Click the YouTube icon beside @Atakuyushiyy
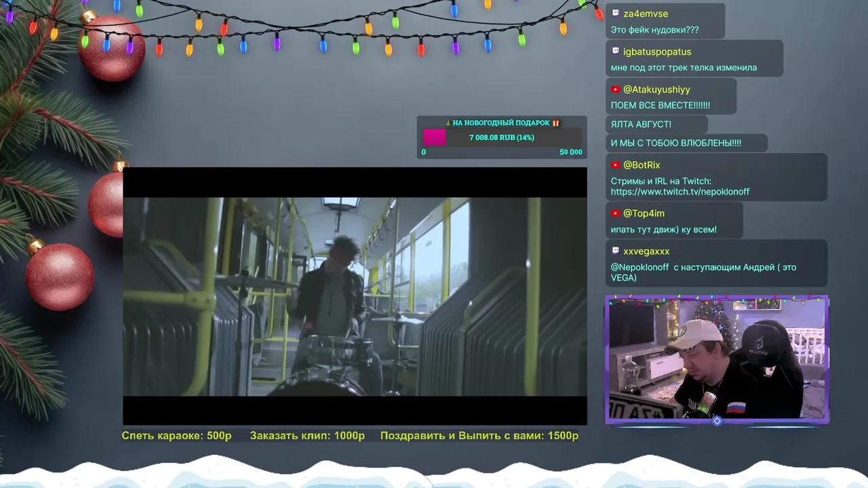The width and height of the screenshot is (868, 488). pos(615,89)
